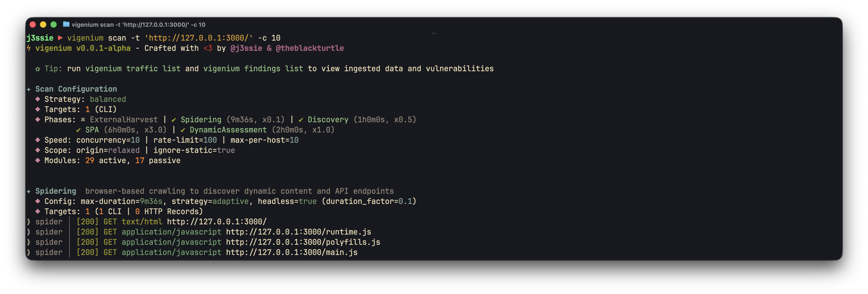Open the http://127.0.0.1:3000/ target URL
The image size is (868, 294).
(x=217, y=222)
